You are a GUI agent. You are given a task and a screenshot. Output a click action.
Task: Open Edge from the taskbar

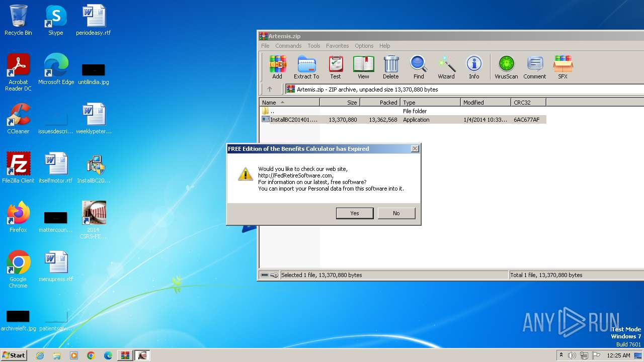point(108,355)
